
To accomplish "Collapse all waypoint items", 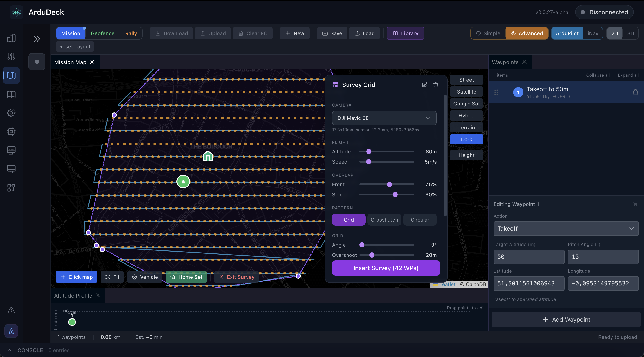I will coord(598,75).
